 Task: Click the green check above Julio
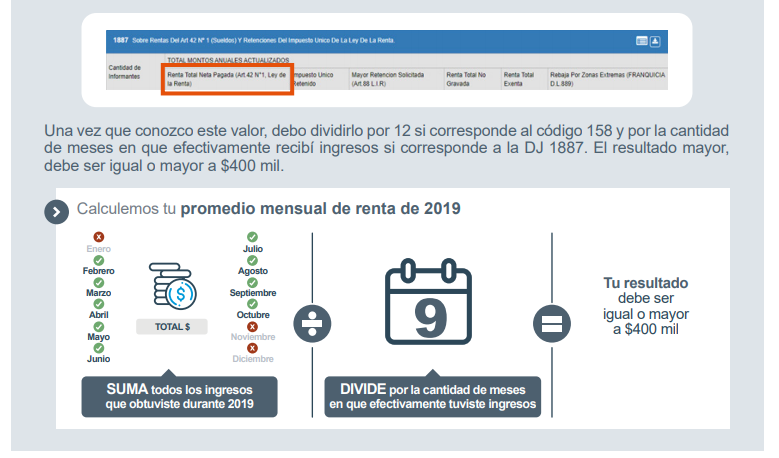[252, 237]
